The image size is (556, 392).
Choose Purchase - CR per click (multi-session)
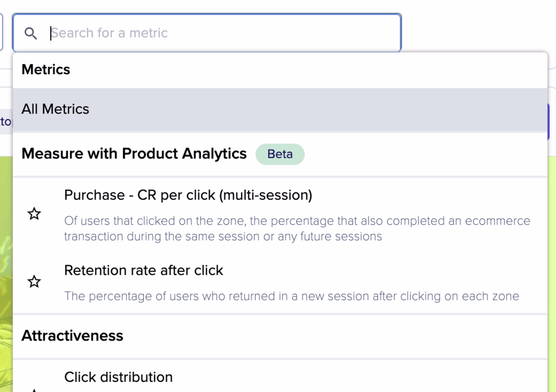(188, 195)
